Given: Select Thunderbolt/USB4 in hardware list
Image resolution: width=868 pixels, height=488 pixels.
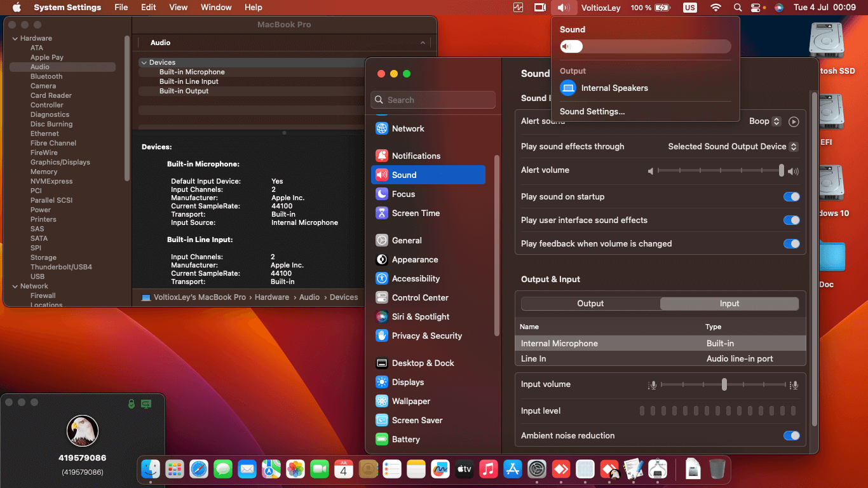Looking at the screenshot, I should 61,267.
